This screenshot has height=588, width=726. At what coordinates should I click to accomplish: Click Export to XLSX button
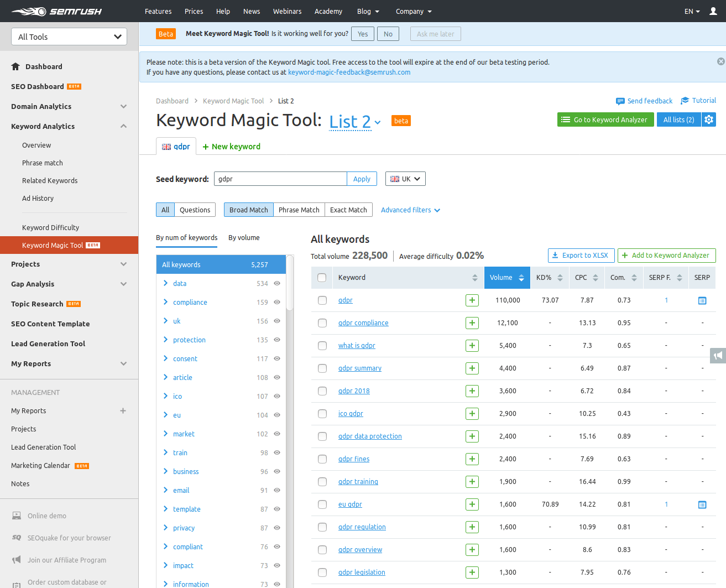point(581,256)
